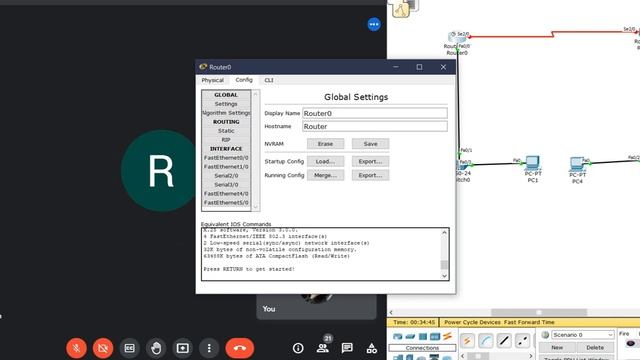Merge the Running Config
This screenshot has width=640, height=360.
pos(325,175)
